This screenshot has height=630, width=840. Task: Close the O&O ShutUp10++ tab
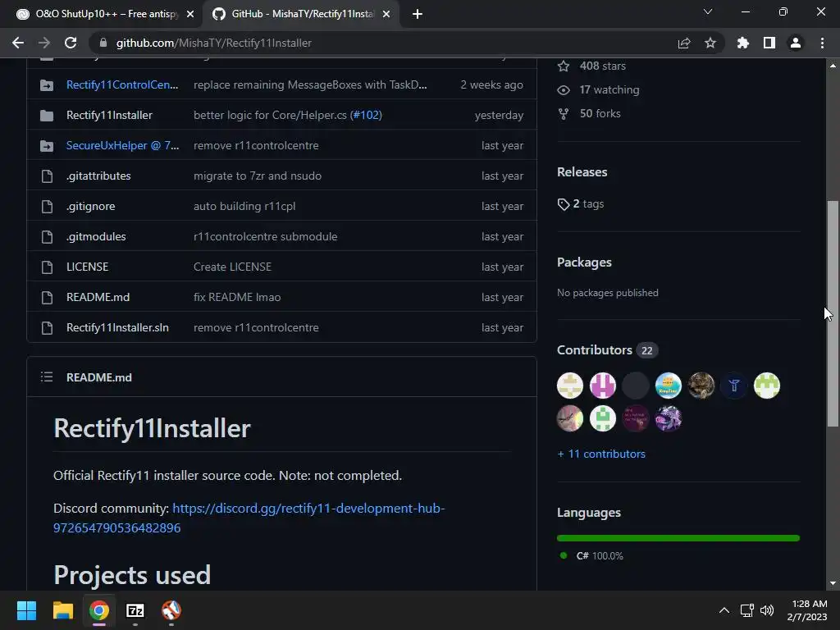coord(190,15)
